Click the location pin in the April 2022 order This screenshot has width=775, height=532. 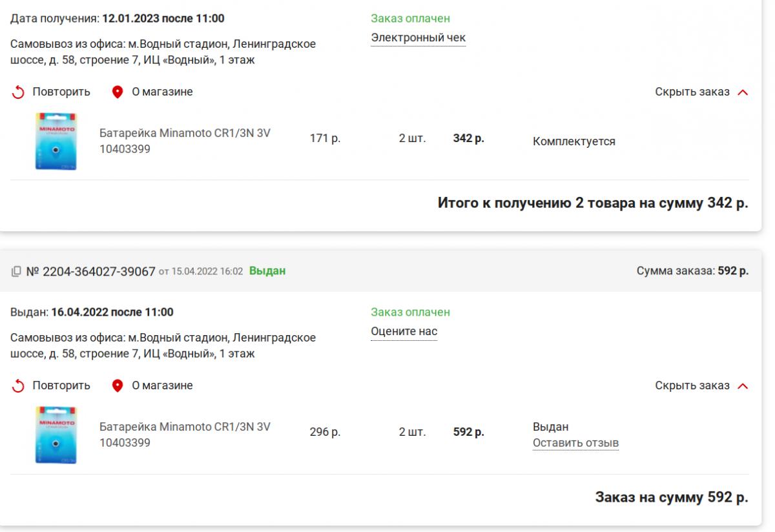(x=117, y=386)
